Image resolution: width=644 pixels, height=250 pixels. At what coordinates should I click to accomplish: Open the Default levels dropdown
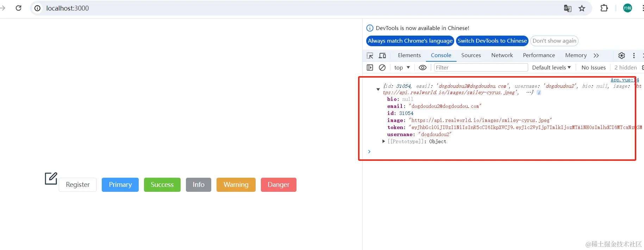tap(551, 68)
